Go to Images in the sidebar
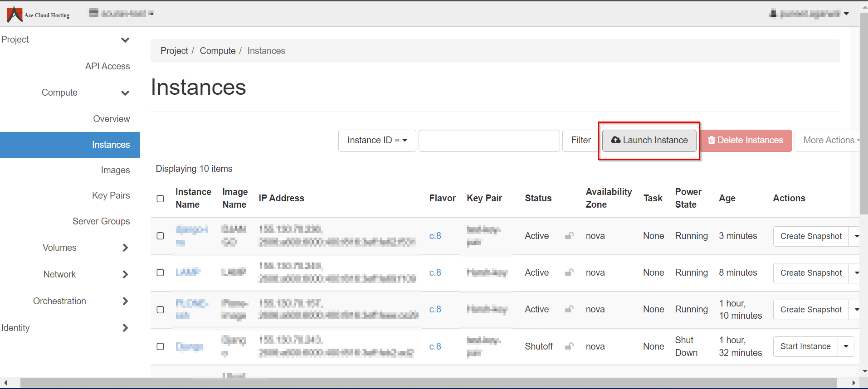Image resolution: width=868 pixels, height=389 pixels. coord(115,170)
